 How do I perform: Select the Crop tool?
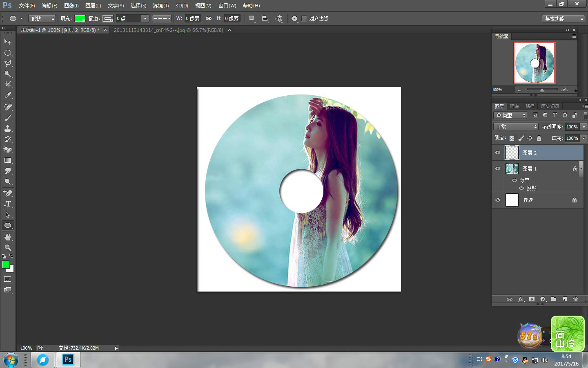tap(7, 85)
